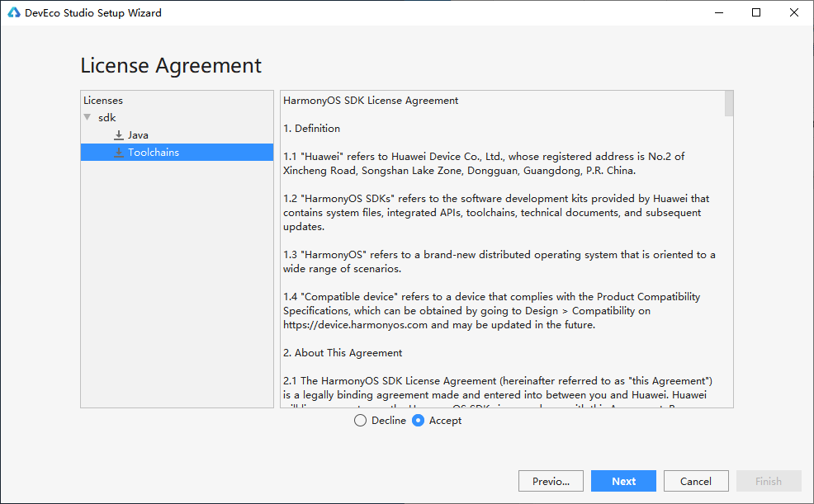
Task: Select the Toolchains license entry
Action: pos(177,153)
